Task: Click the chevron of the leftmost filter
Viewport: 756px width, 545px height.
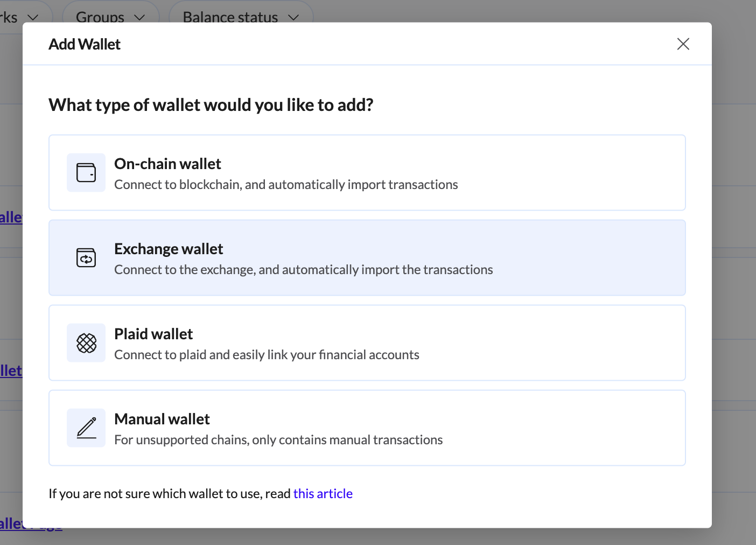Action: (33, 17)
